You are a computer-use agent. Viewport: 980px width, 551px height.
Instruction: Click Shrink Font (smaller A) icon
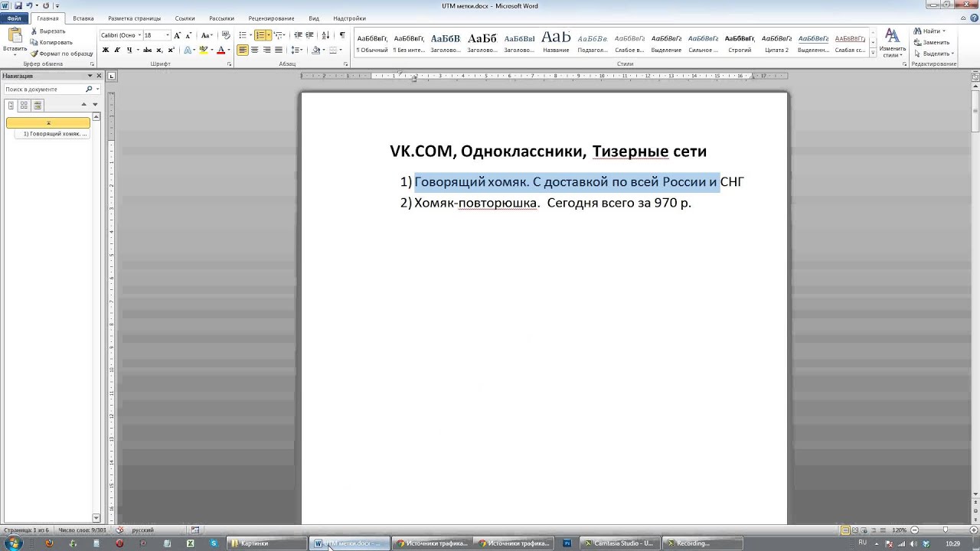[x=188, y=35]
